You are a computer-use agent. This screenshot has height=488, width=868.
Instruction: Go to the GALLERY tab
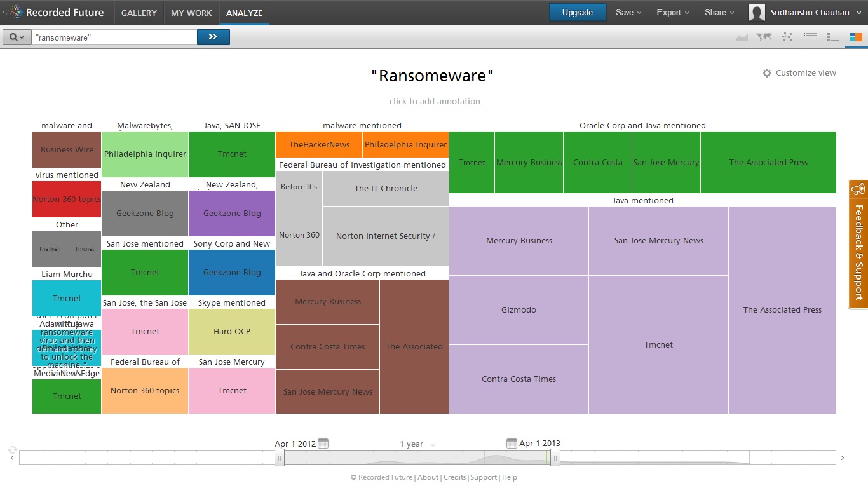click(139, 13)
